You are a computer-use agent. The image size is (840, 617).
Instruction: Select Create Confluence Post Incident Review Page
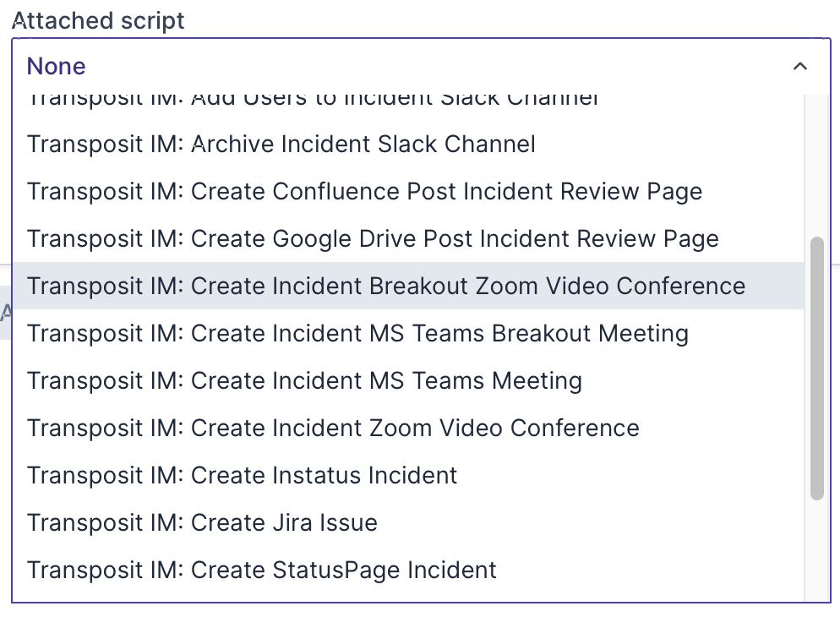point(364,192)
